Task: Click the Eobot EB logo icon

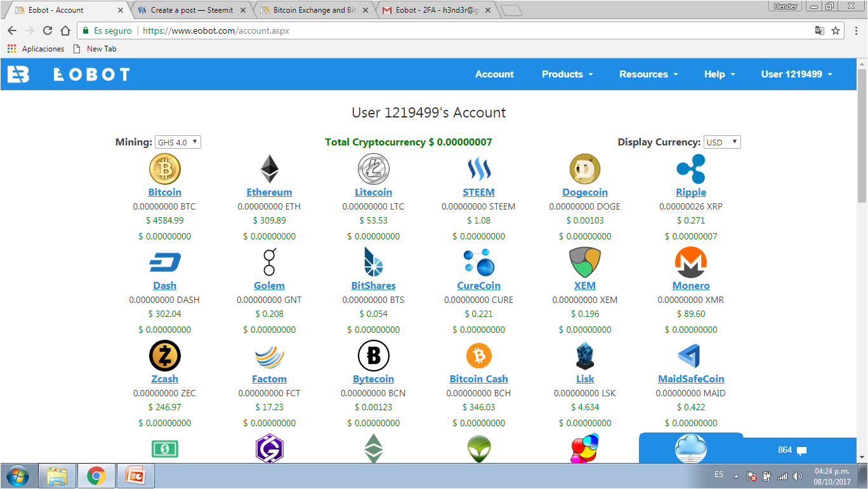Action: [18, 74]
